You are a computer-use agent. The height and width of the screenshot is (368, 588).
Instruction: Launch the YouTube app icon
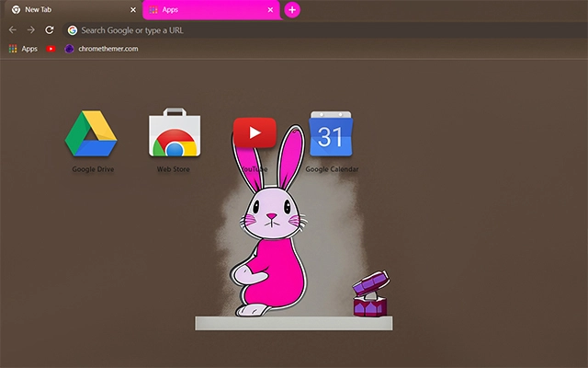pos(254,132)
